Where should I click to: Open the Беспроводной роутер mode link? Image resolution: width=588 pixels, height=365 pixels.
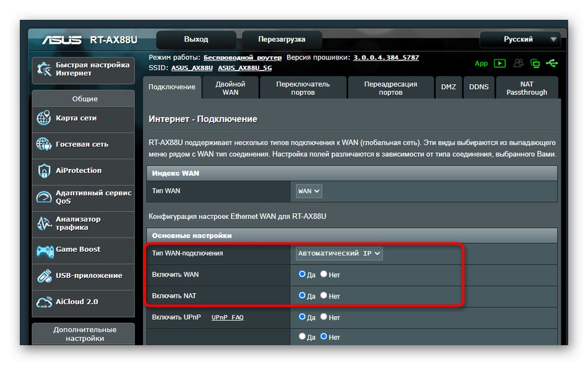pos(242,58)
